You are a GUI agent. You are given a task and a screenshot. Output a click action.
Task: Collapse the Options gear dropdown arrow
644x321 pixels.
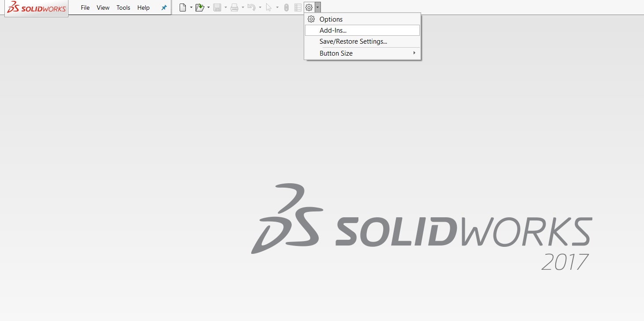[x=318, y=8]
